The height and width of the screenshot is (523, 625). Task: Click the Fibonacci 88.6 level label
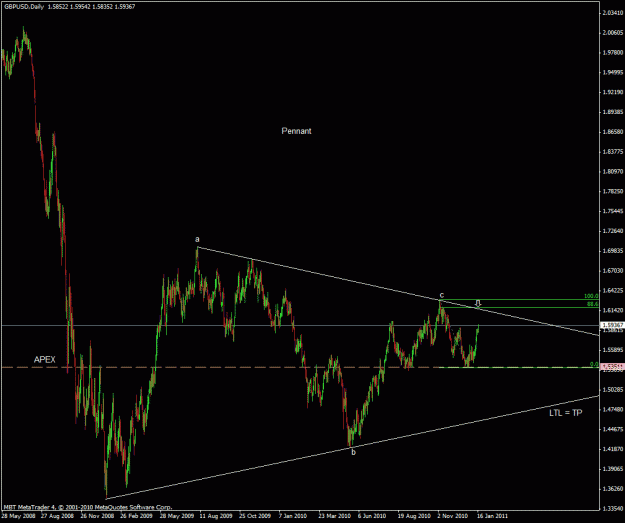coord(592,304)
